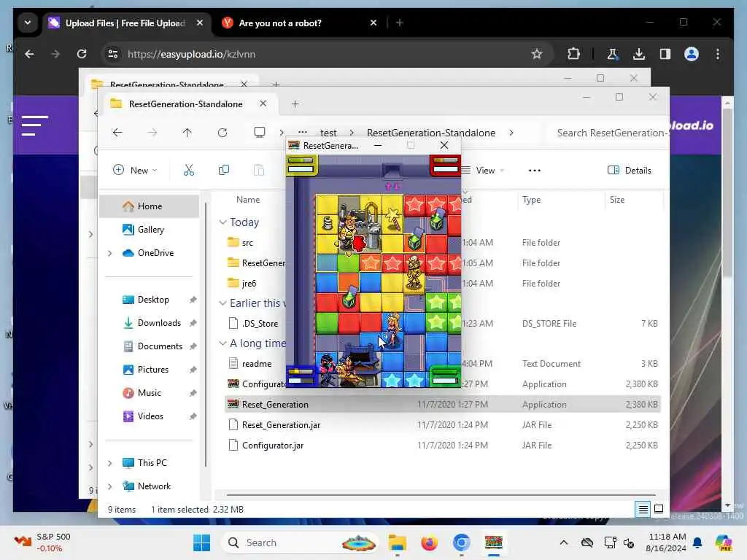Click the Chrome back arrow
747x560 pixels.
(x=29, y=54)
